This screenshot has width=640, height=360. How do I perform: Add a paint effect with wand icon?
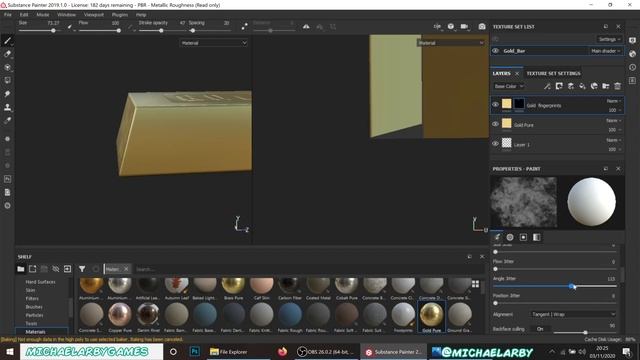click(547, 86)
